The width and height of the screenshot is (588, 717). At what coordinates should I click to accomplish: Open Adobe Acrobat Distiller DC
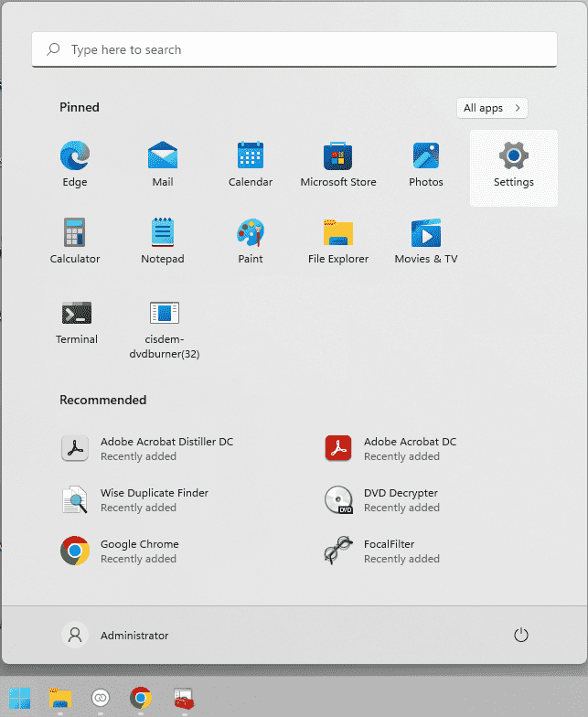coord(146,448)
